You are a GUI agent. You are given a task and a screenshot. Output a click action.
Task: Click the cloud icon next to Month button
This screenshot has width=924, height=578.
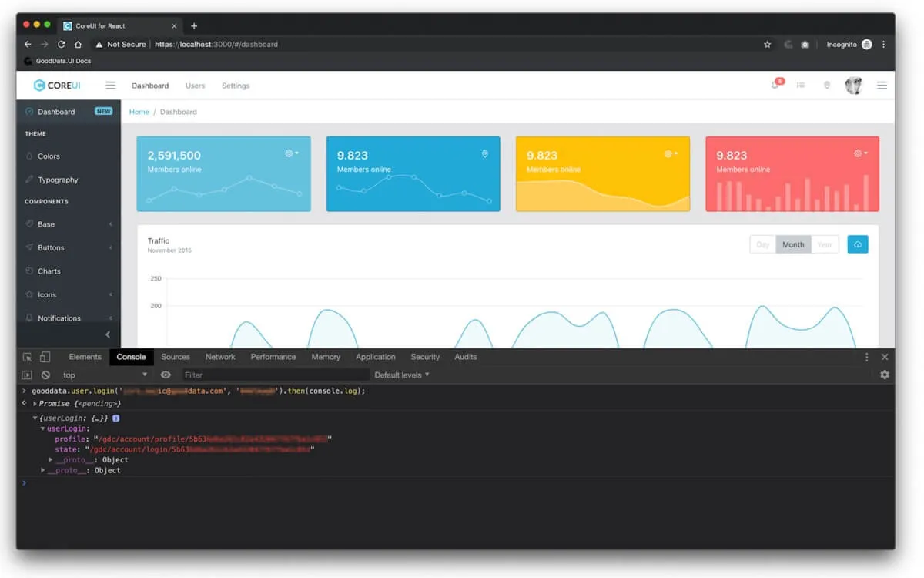[858, 244]
